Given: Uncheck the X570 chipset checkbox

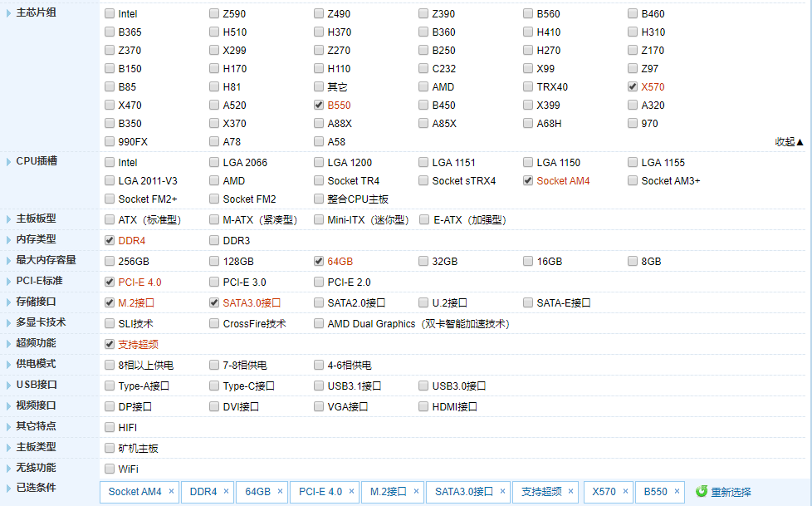Looking at the screenshot, I should (x=632, y=86).
